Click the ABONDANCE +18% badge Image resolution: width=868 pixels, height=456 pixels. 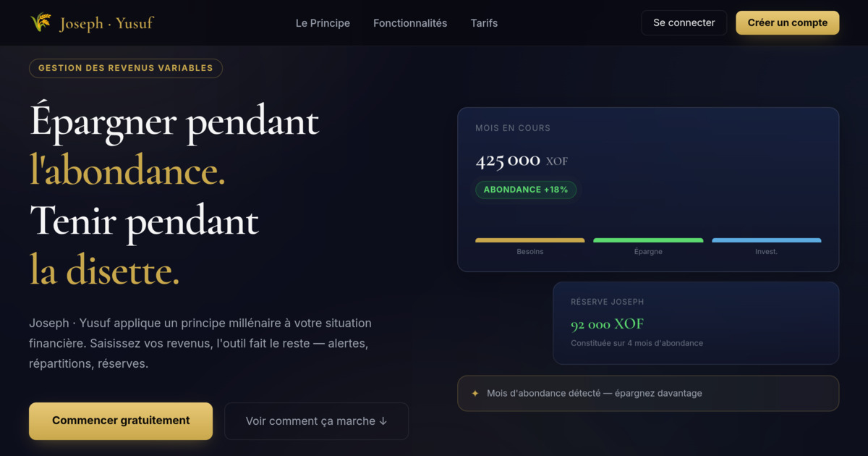526,190
